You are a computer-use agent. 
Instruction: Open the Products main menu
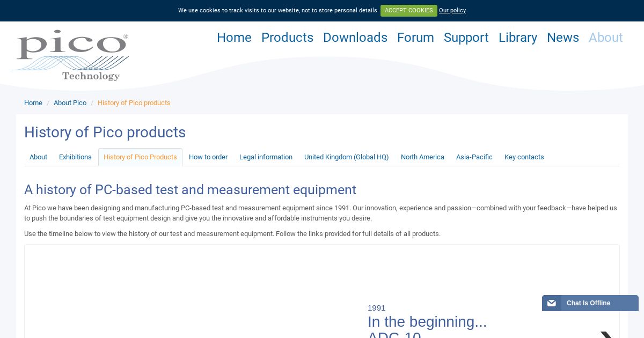click(287, 38)
